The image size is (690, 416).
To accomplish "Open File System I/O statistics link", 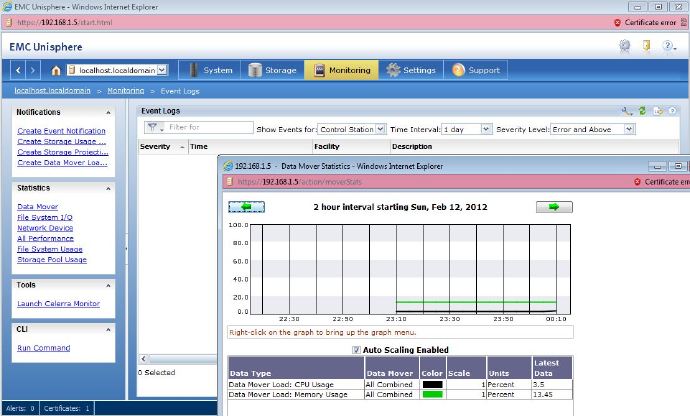I will [45, 217].
